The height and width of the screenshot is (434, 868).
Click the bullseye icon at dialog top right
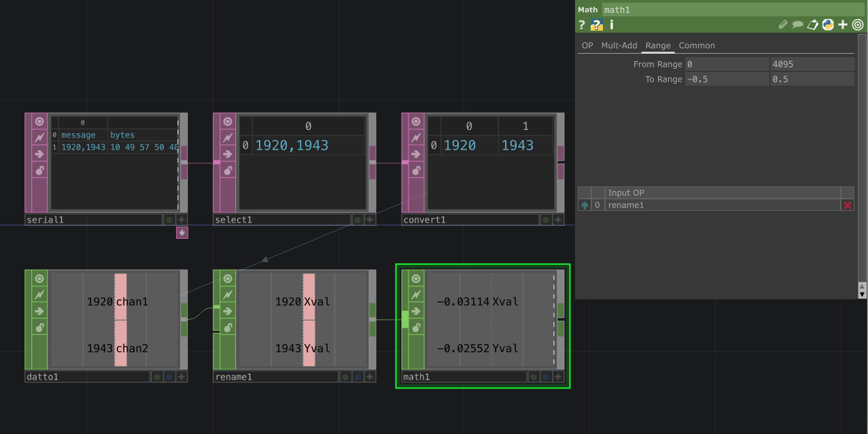(856, 24)
